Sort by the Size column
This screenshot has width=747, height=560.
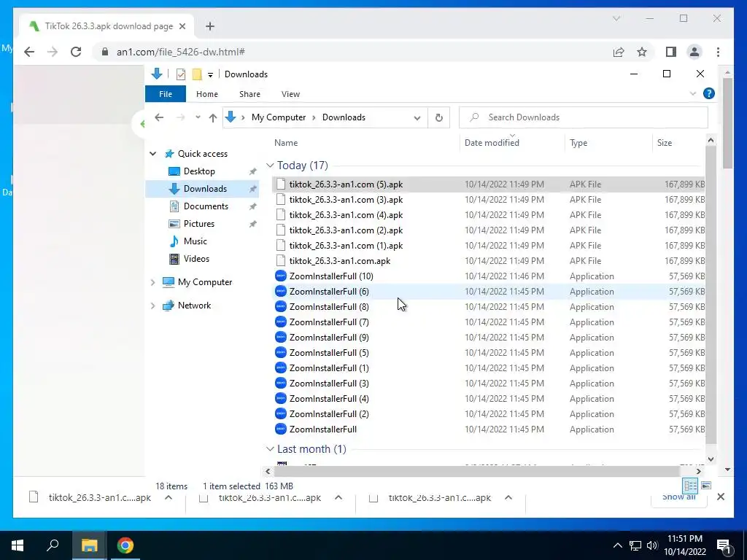click(x=665, y=143)
